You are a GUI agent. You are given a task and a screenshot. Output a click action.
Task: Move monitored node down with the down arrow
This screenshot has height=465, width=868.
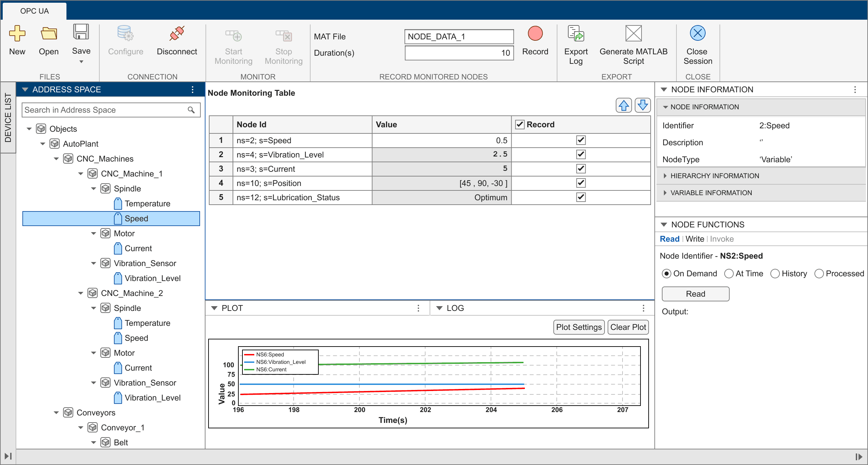643,105
